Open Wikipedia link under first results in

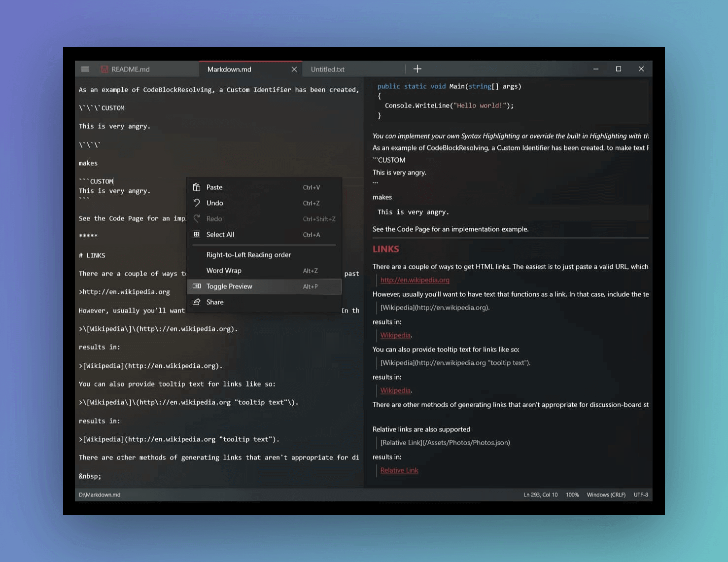(x=395, y=335)
